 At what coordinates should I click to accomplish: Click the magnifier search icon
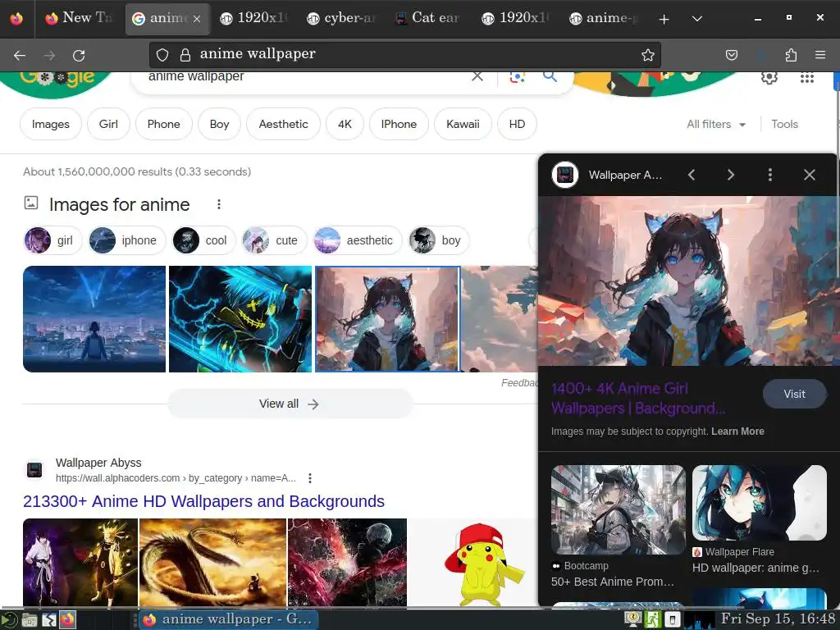(x=550, y=76)
